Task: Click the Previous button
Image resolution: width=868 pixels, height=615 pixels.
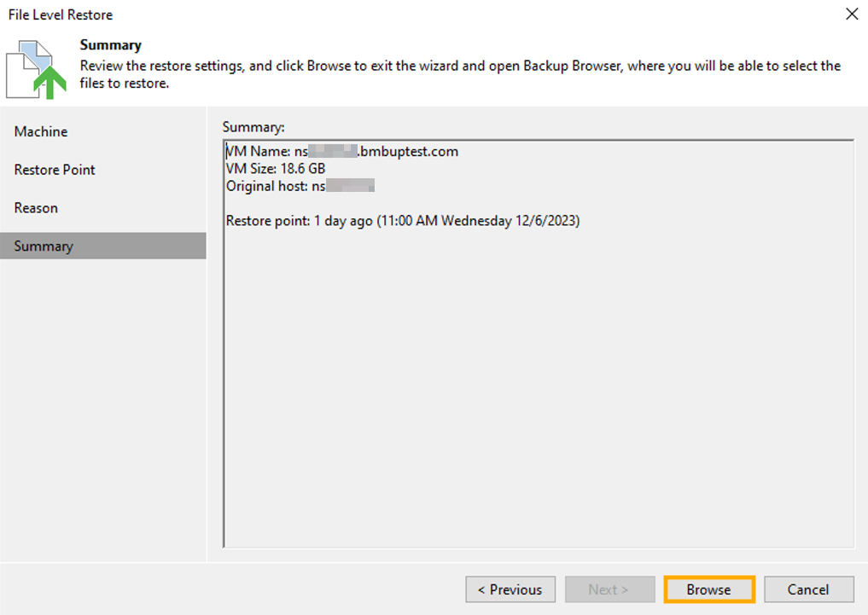Action: (510, 589)
